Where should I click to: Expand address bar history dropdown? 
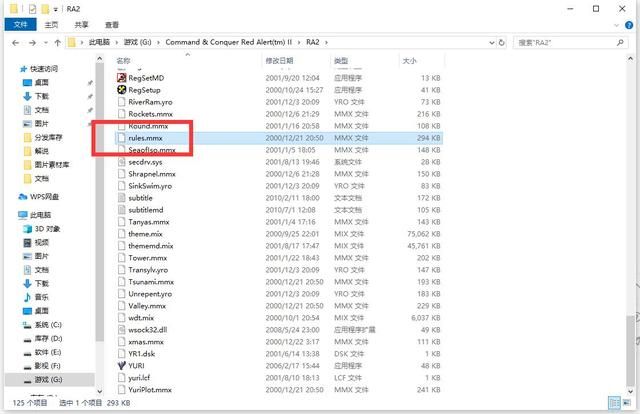point(492,42)
